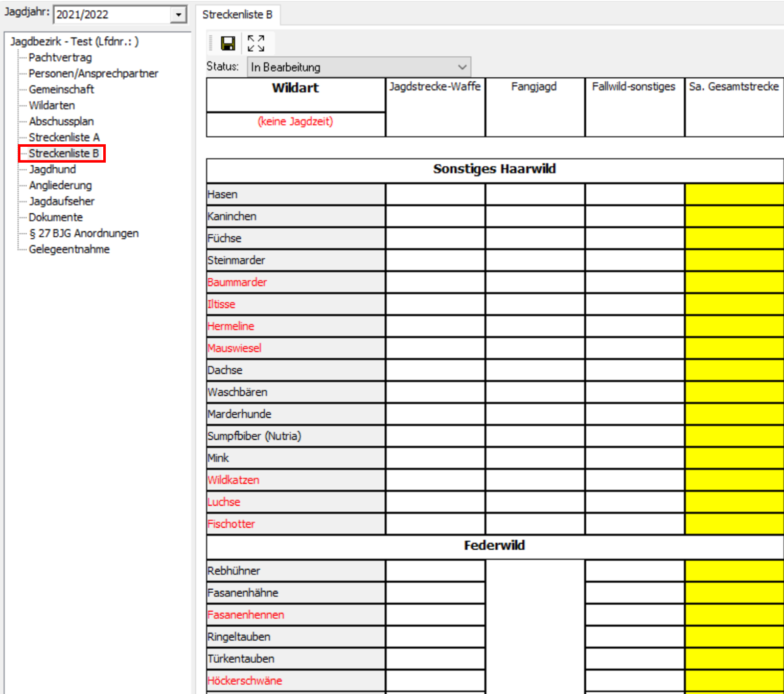Select Jagdhund tree item

coord(52,169)
